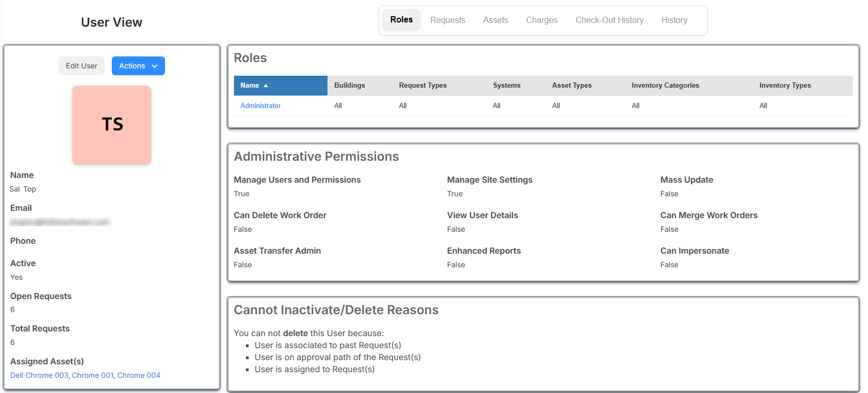Sort roles by Name column header
Image resolution: width=868 pixels, height=393 pixels.
(250, 86)
